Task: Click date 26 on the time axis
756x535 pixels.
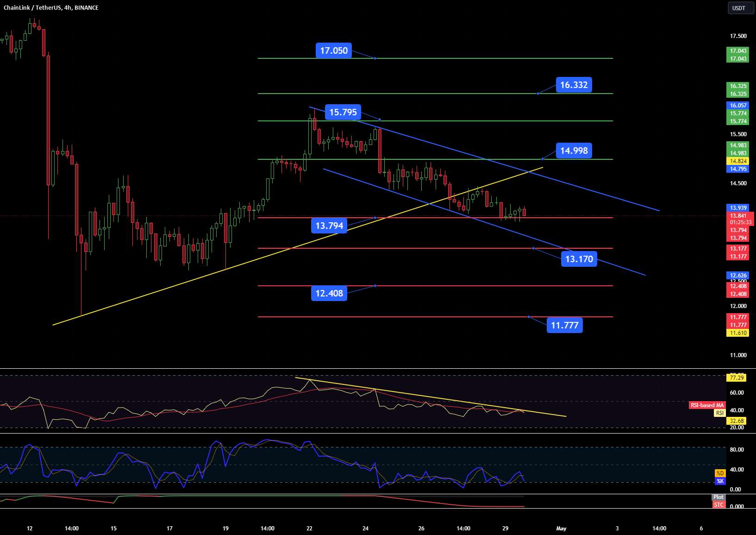Action: tap(421, 529)
